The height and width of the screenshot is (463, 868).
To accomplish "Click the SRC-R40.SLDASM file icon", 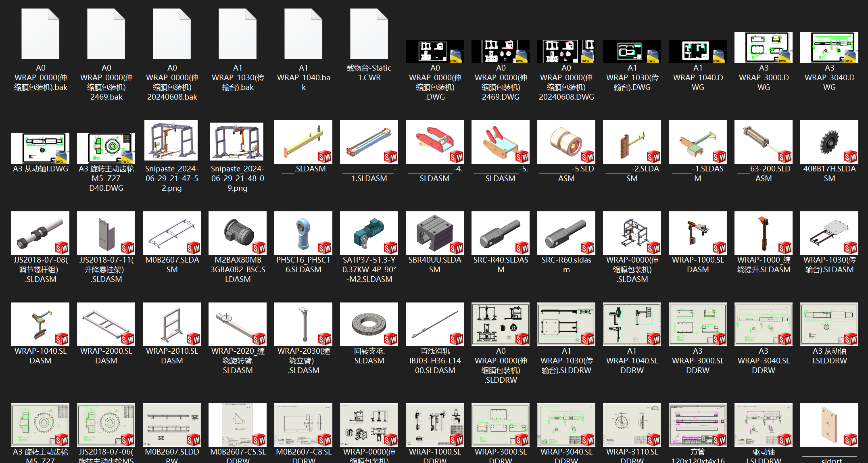I will tap(500, 233).
